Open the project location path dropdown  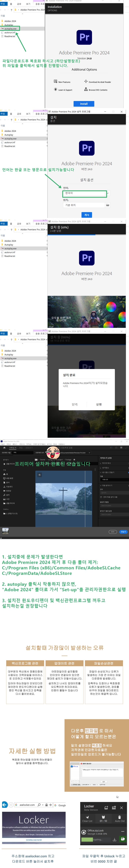89,453
